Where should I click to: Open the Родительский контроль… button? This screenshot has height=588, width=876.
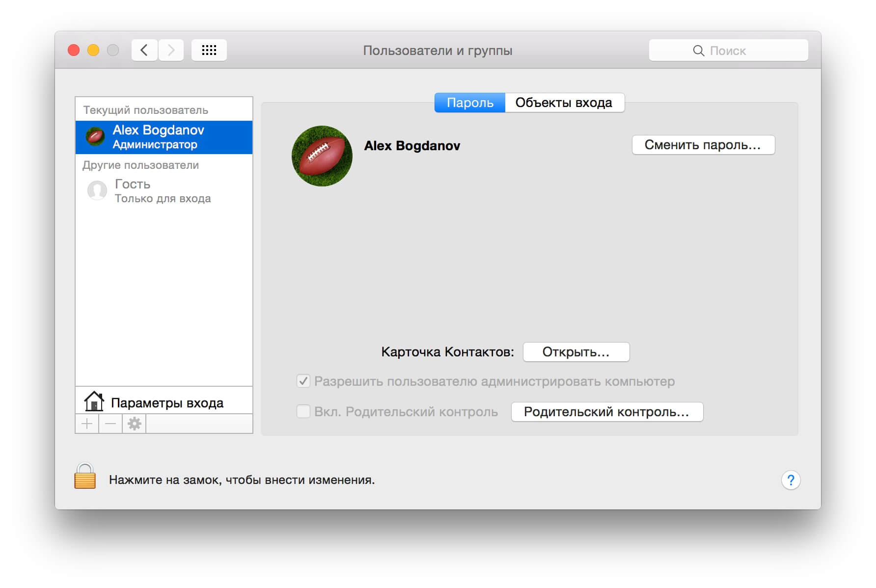click(x=607, y=412)
